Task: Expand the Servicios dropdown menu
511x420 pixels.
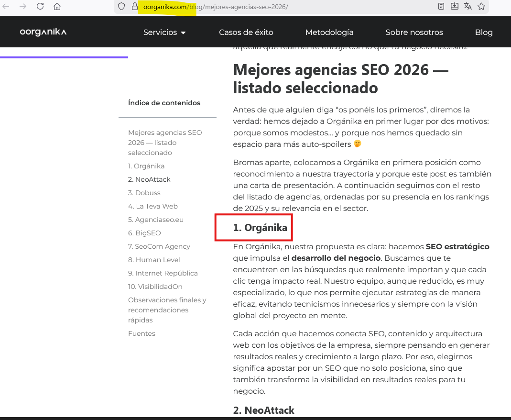Action: [164, 33]
